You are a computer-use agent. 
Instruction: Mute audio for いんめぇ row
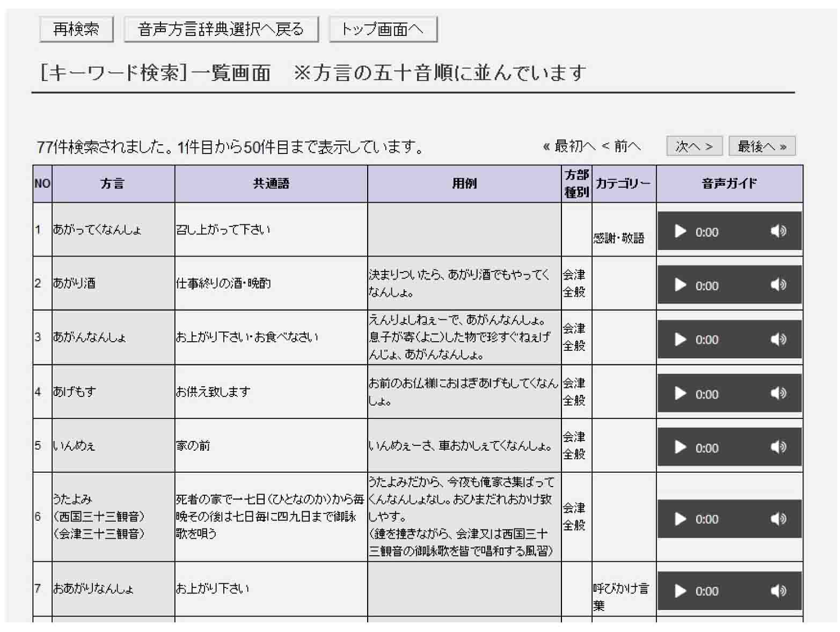tap(778, 447)
